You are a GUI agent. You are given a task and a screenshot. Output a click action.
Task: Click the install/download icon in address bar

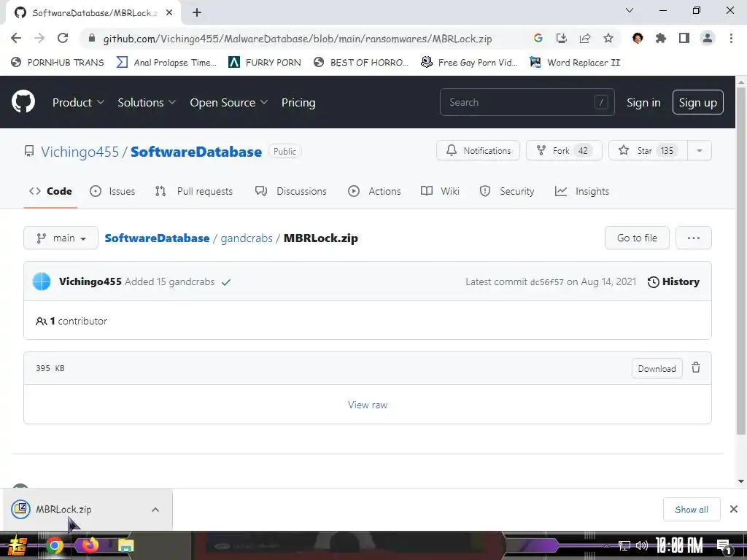562,38
